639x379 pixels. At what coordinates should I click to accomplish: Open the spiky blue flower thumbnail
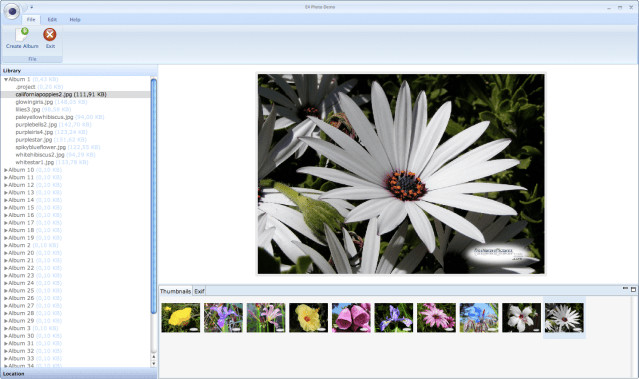pos(479,317)
